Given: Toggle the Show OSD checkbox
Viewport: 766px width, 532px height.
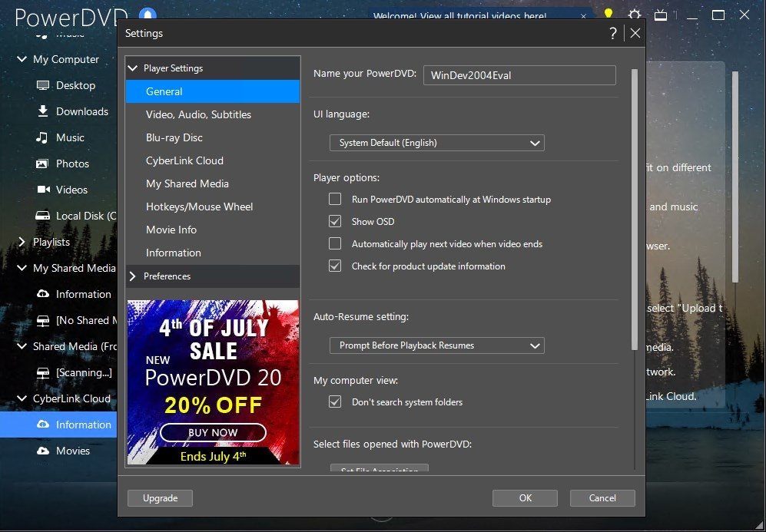Looking at the screenshot, I should pos(335,222).
